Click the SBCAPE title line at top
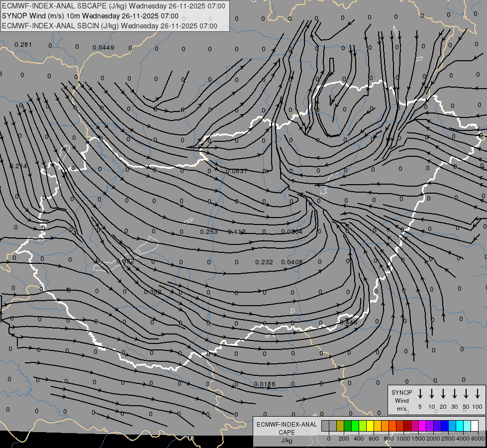The width and height of the screenshot is (487, 448). click(x=113, y=6)
